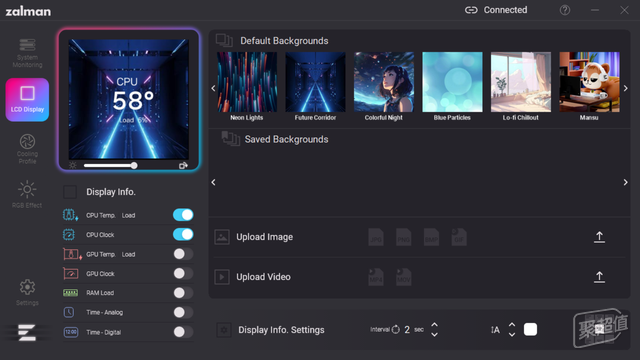Click the font size IA icon

(x=495, y=329)
